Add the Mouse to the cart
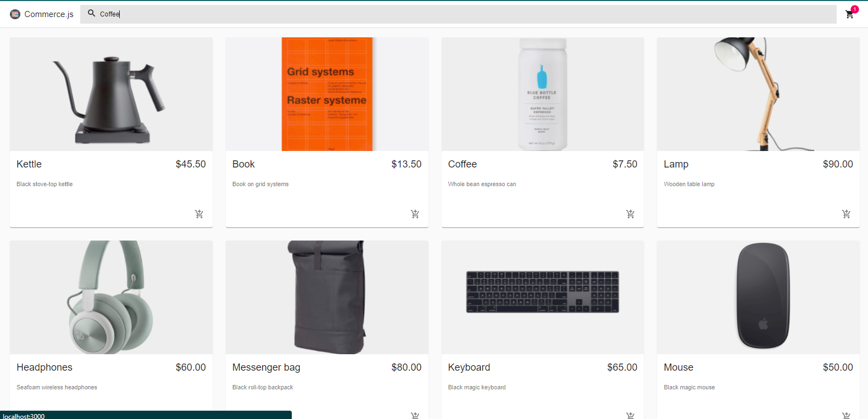868x419 pixels. [847, 415]
